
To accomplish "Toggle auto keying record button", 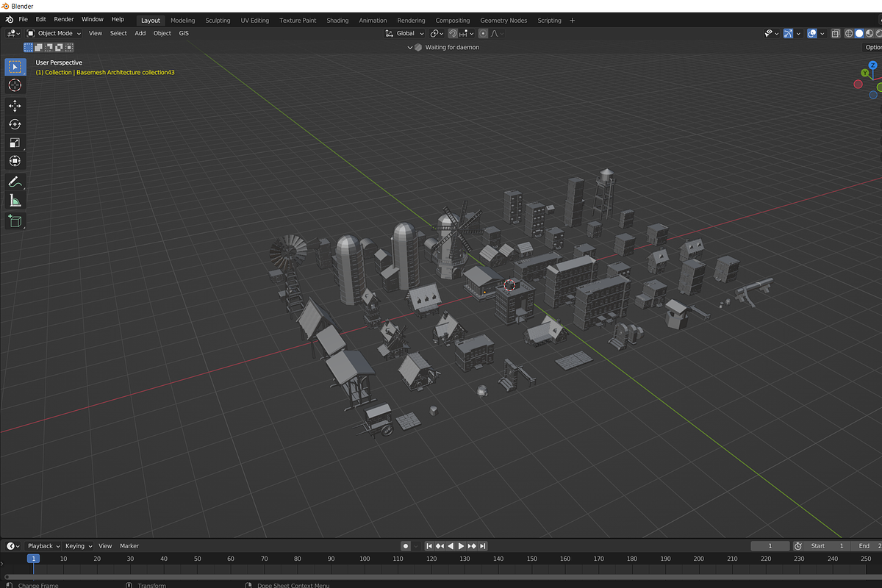I will (405, 546).
